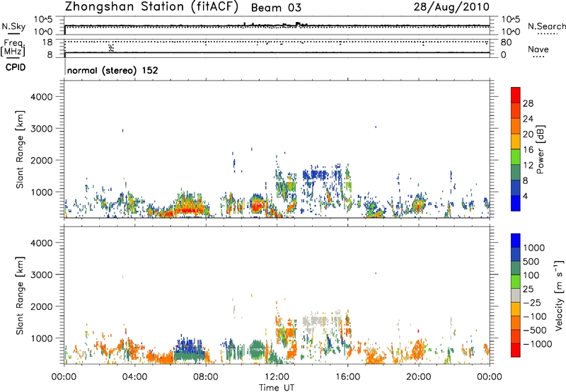Click the '20' power colorbar label
The width and height of the screenshot is (566, 392).
pos(528,134)
